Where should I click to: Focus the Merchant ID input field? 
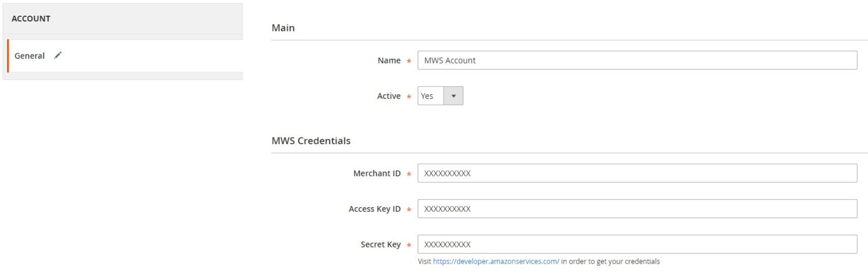point(637,174)
